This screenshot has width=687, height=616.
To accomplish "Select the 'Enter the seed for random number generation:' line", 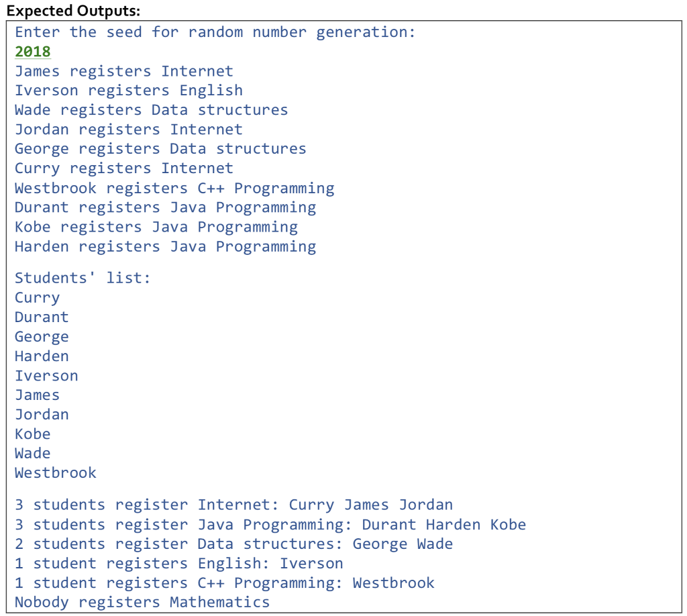I will click(x=215, y=32).
